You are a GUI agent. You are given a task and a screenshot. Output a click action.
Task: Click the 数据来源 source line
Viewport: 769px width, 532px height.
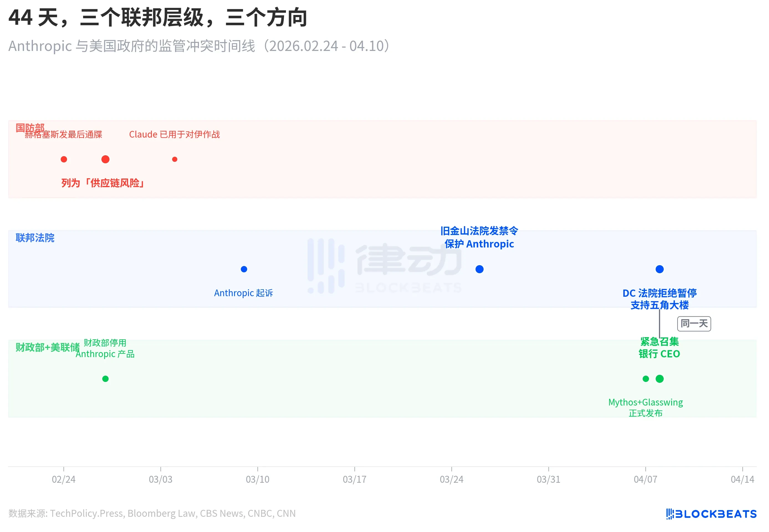(x=152, y=513)
